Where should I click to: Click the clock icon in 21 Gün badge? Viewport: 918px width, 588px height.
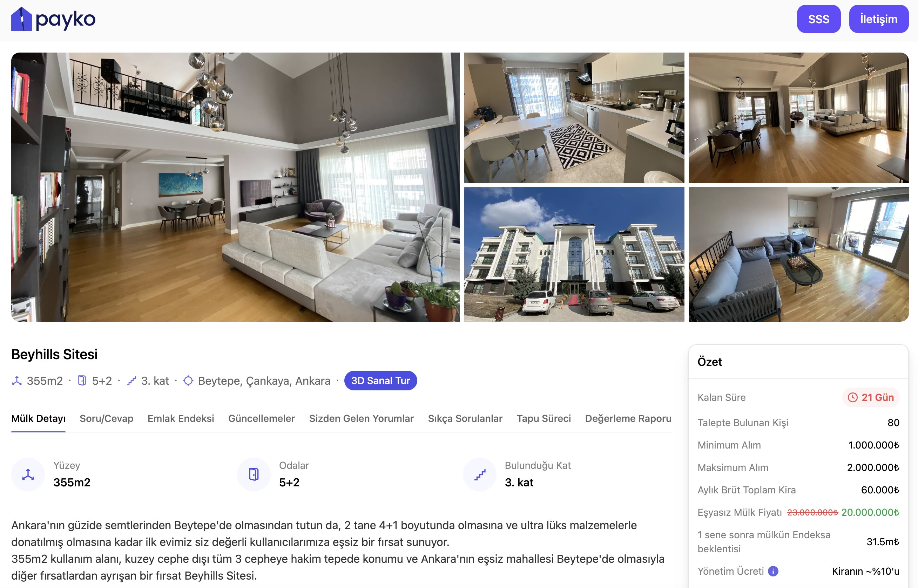(853, 397)
